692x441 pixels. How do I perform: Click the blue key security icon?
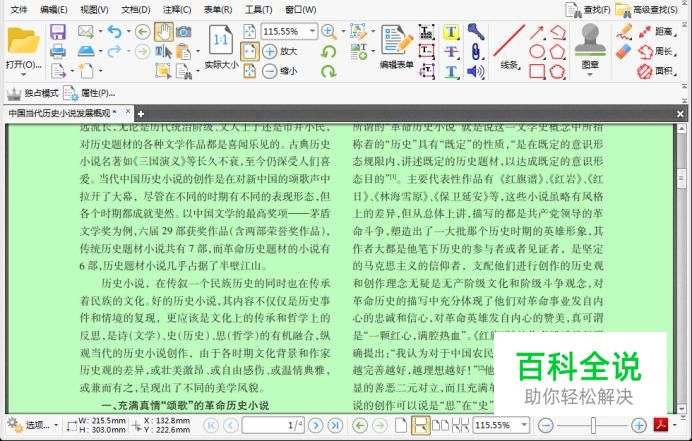point(476,31)
